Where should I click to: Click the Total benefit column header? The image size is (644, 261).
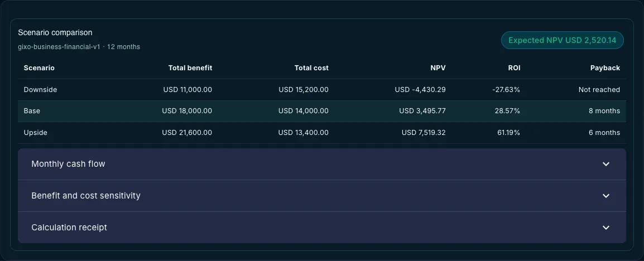coord(190,68)
